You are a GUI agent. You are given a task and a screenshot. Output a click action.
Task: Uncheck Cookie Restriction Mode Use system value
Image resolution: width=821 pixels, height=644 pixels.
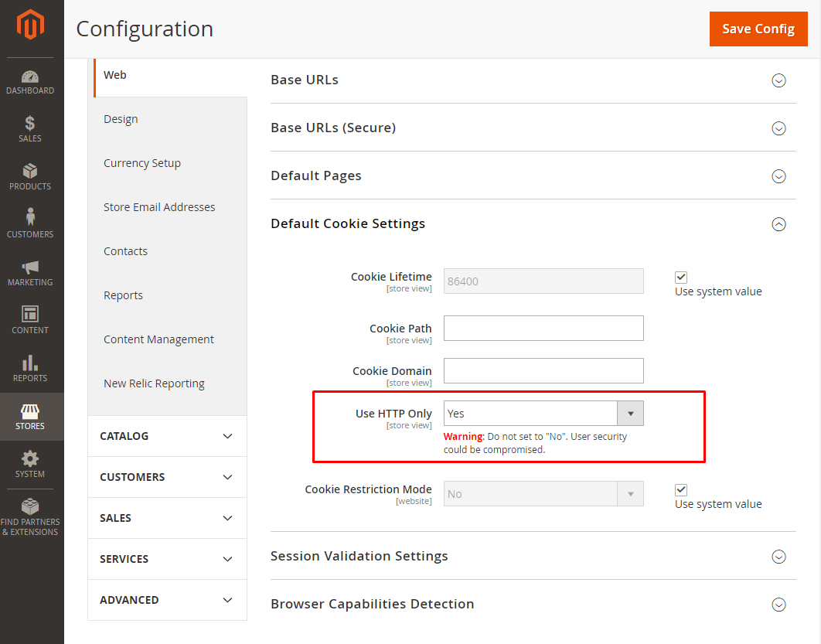coord(681,489)
